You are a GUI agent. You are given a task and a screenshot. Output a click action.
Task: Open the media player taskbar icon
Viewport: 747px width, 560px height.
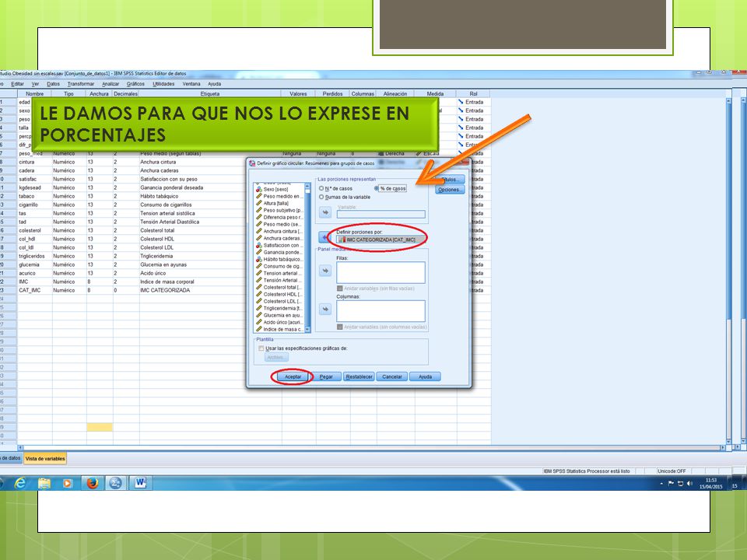pos(68,483)
